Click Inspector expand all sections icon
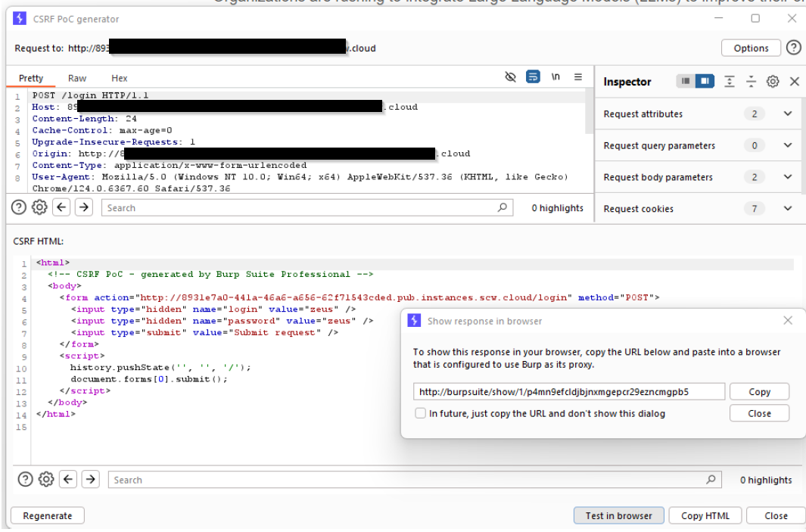Image resolution: width=806 pixels, height=532 pixels. coord(729,81)
